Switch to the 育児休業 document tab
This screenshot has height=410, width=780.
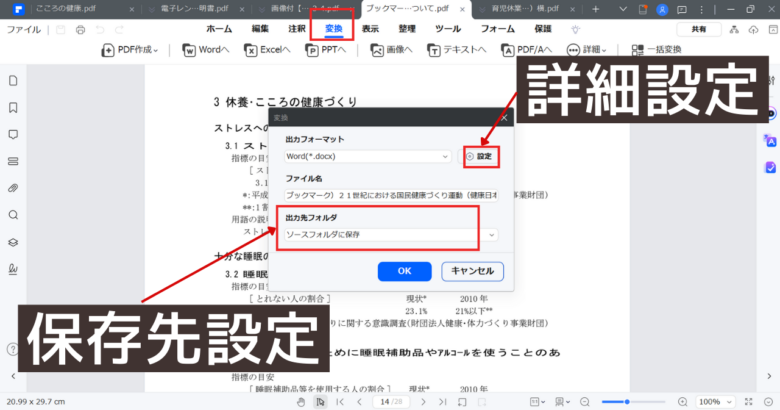[x=525, y=9]
